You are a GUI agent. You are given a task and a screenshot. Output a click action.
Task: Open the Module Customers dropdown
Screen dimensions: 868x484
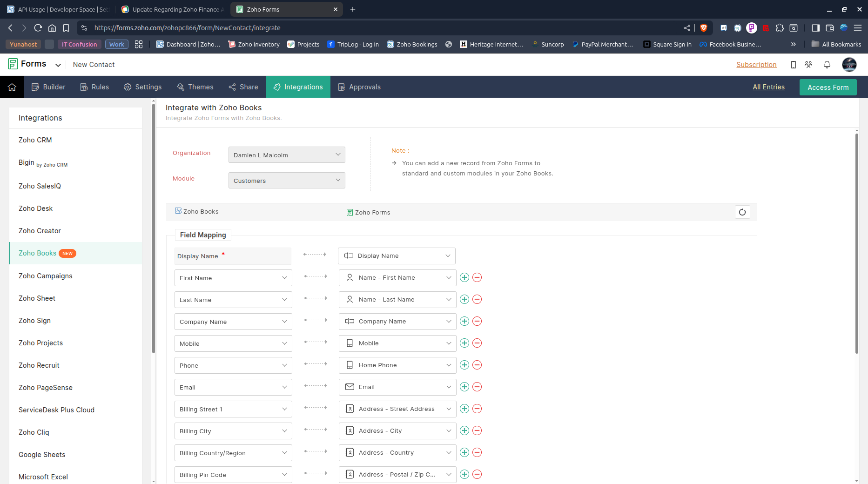(287, 181)
